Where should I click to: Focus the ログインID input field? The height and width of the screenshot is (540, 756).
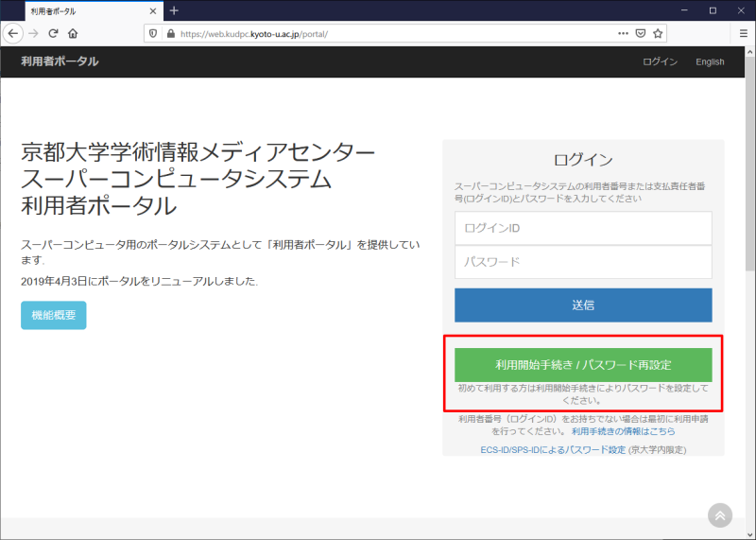tap(583, 228)
